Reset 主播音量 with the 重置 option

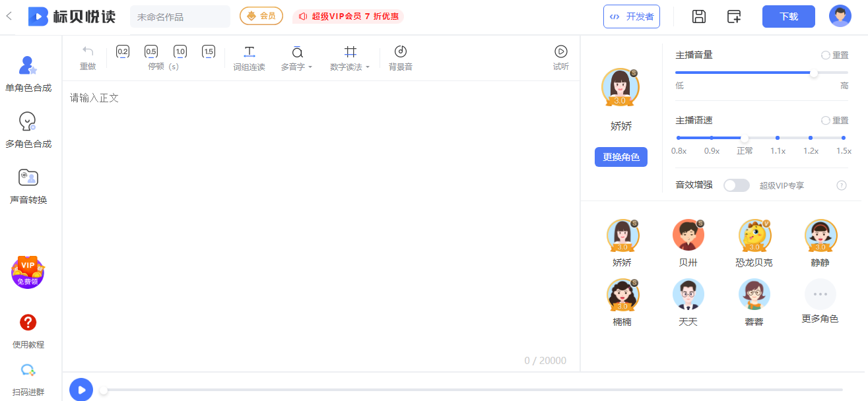pyautogui.click(x=835, y=55)
